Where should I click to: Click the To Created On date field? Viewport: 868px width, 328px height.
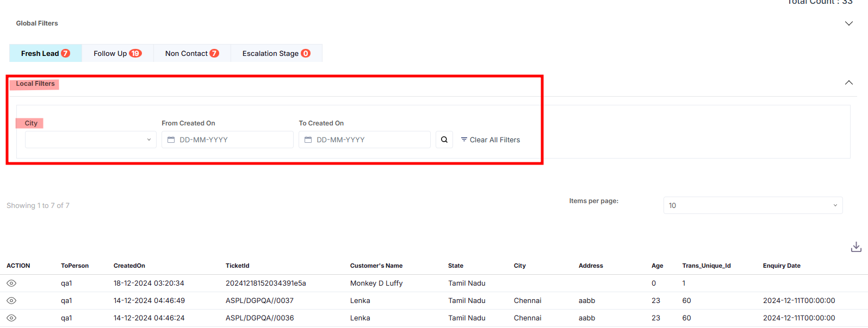click(x=364, y=140)
